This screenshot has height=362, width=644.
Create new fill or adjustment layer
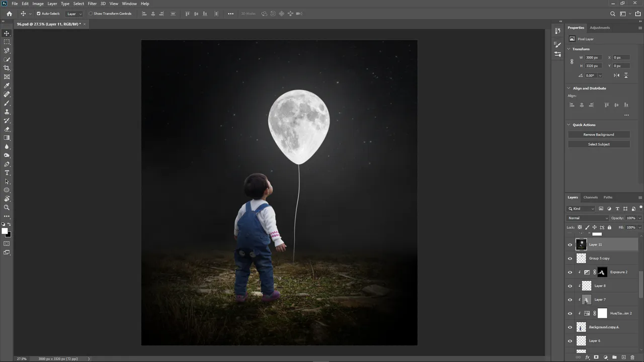605,357
